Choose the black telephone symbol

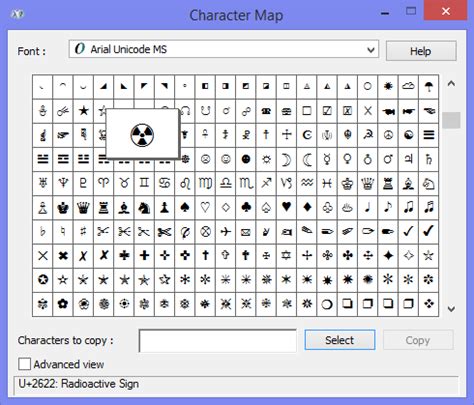(266, 111)
